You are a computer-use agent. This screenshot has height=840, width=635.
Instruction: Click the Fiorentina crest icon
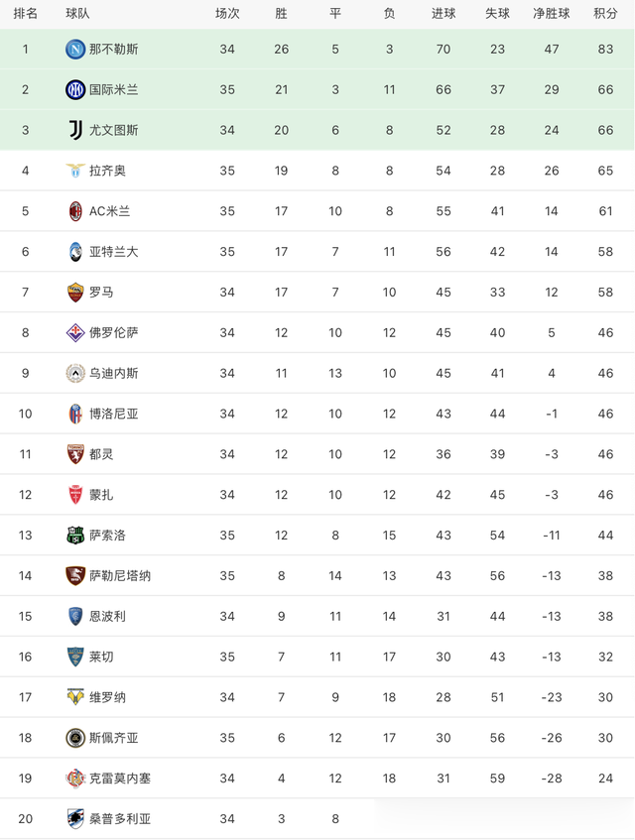(75, 332)
